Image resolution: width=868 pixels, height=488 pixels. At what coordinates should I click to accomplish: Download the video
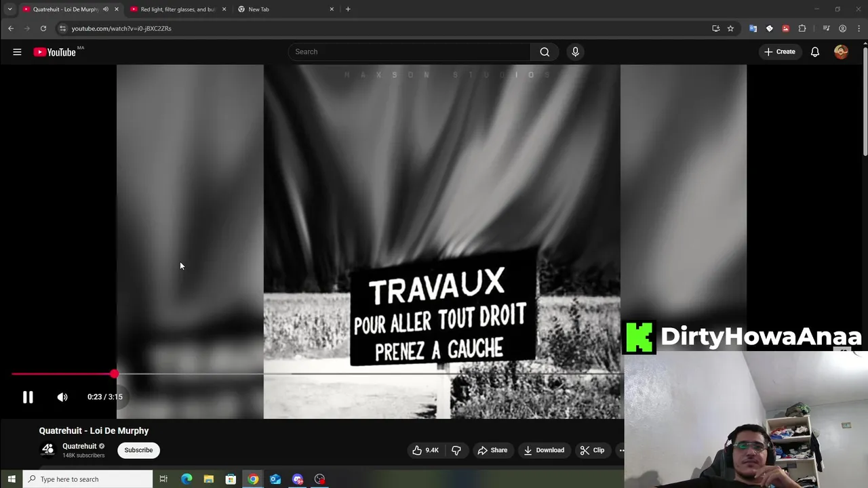544,450
